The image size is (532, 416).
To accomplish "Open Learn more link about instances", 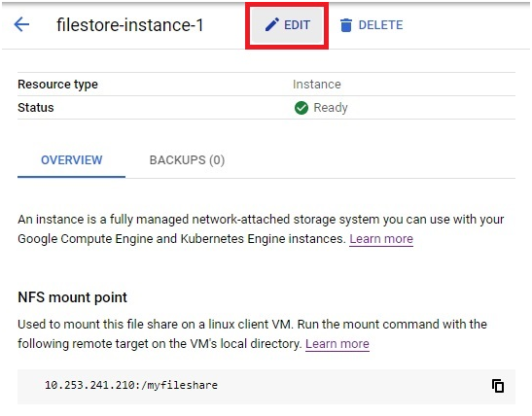I will pyautogui.click(x=381, y=239).
